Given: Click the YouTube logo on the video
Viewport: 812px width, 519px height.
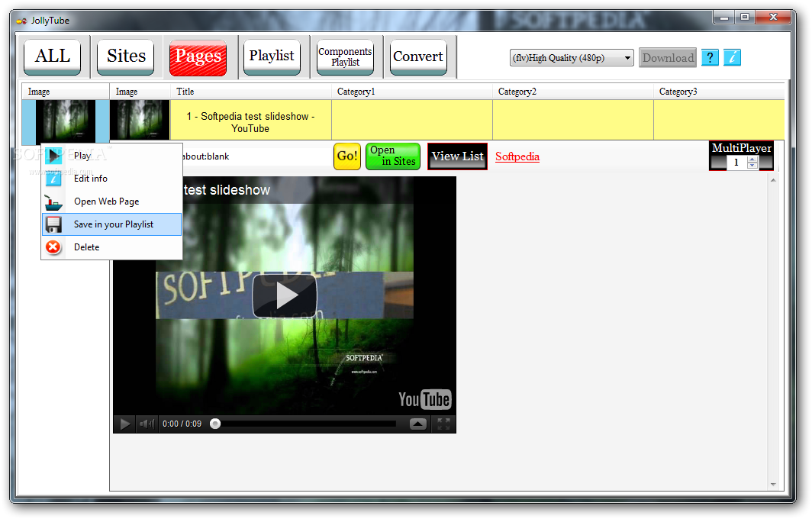Looking at the screenshot, I should click(424, 399).
